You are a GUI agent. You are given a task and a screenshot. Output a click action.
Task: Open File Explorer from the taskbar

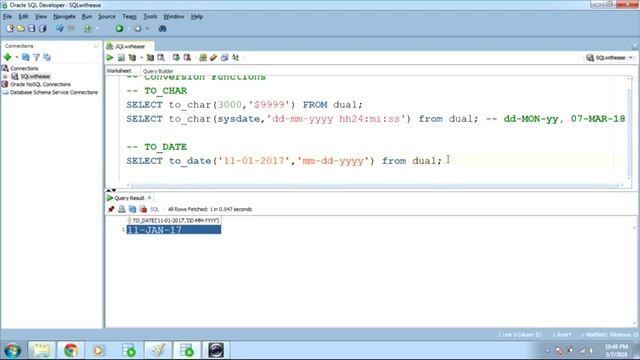coord(41,350)
